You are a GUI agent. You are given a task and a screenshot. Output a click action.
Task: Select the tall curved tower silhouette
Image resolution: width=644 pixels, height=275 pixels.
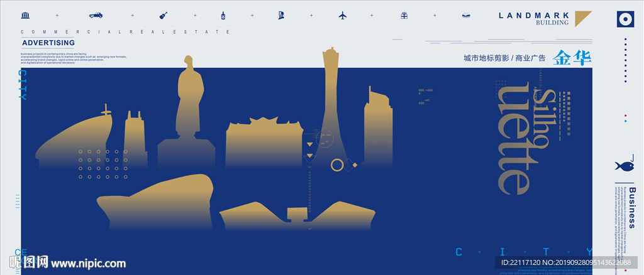point(331,107)
